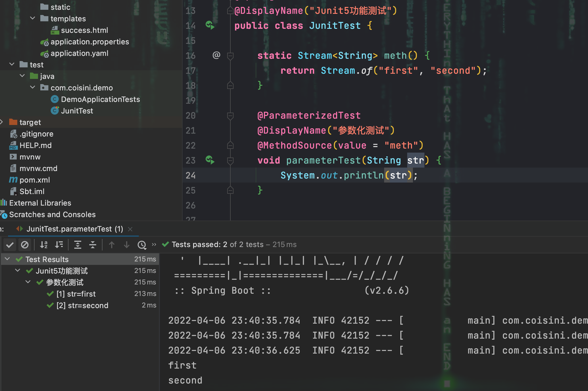Close the JunitTest.parameterTest run tab
Viewport: 588px width, 391px height.
(x=130, y=229)
